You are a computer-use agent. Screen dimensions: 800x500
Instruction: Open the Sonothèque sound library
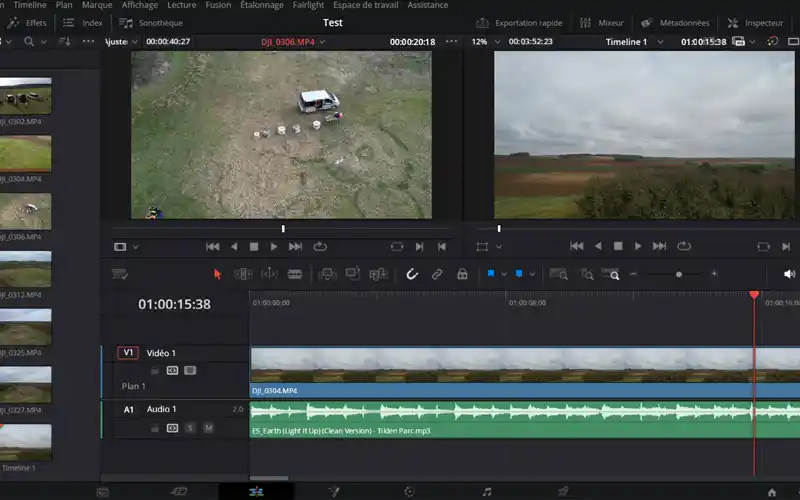(x=151, y=23)
